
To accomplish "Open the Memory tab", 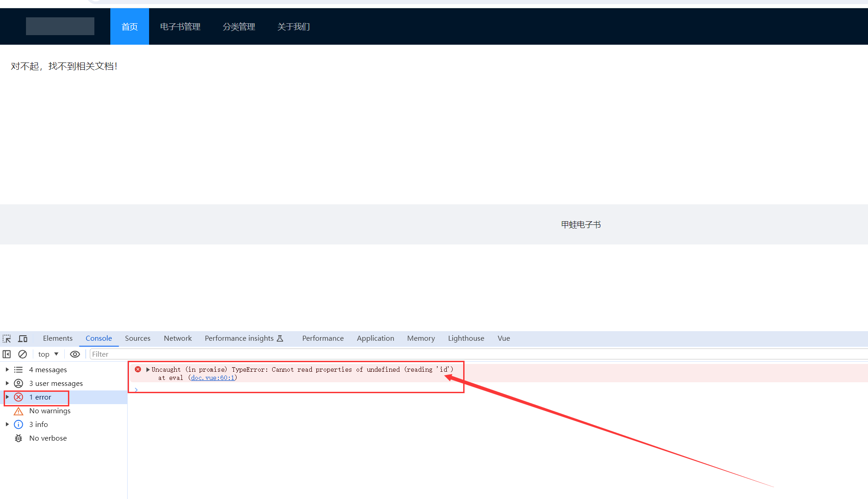I will click(x=421, y=338).
